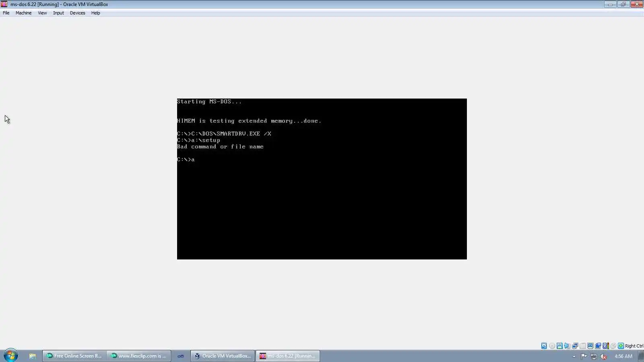Click the VirtualBox window title bar icon

pos(4,4)
